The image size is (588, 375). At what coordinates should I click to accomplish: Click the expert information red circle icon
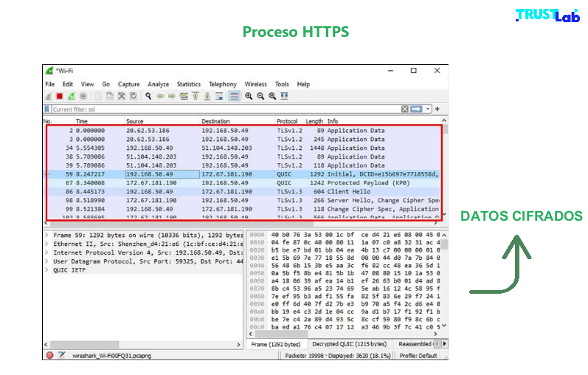[x=49, y=355]
